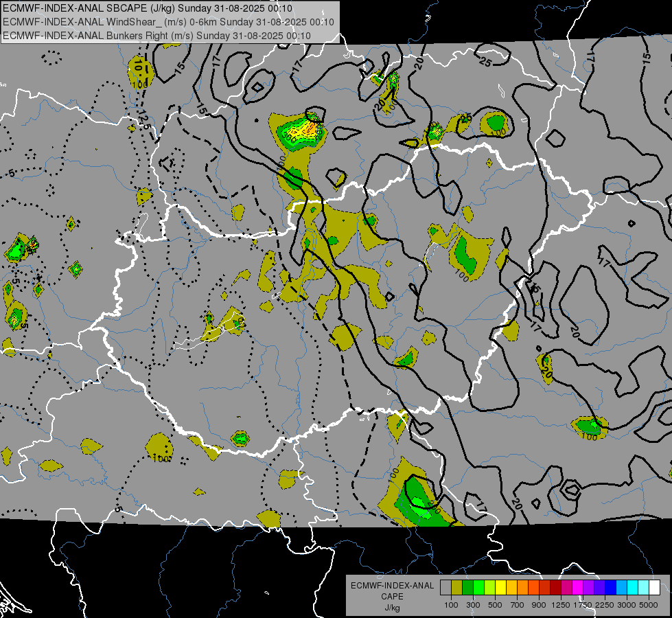Pick the dark green legend swatch
This screenshot has height=618, width=672.
[467, 587]
